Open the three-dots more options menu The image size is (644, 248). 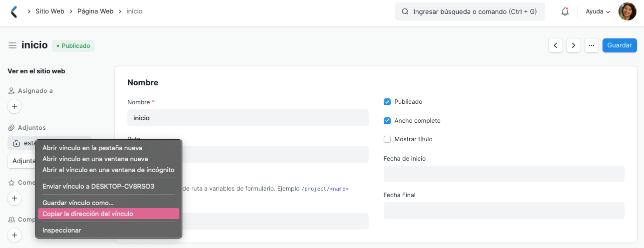coord(592,45)
